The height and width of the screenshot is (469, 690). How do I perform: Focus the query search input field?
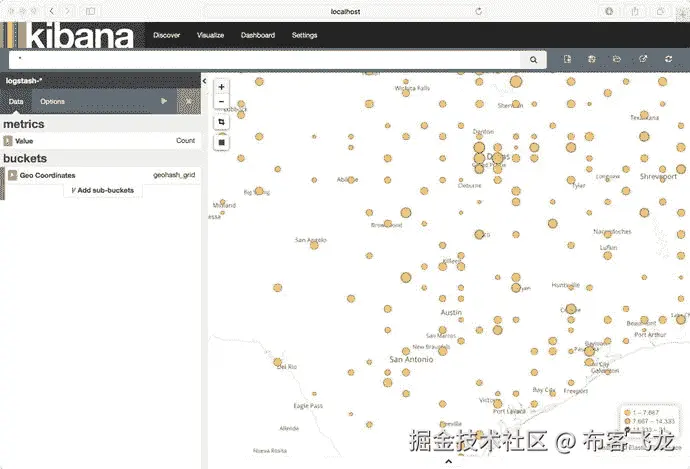[x=264, y=60]
